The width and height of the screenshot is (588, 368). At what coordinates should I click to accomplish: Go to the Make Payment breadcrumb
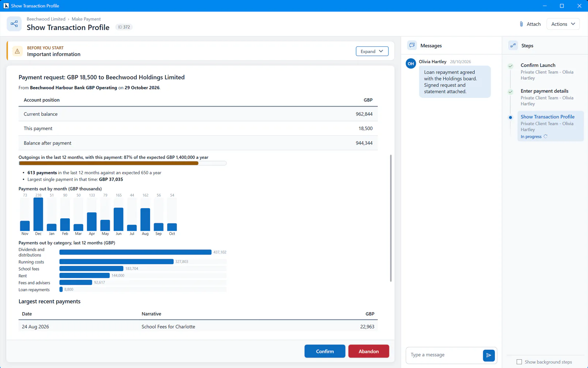point(86,19)
